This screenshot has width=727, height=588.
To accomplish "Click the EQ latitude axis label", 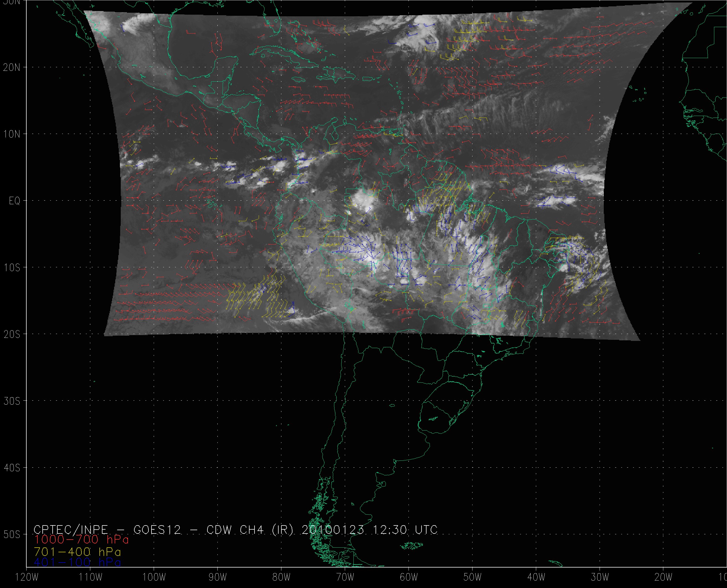I will coord(15,201).
